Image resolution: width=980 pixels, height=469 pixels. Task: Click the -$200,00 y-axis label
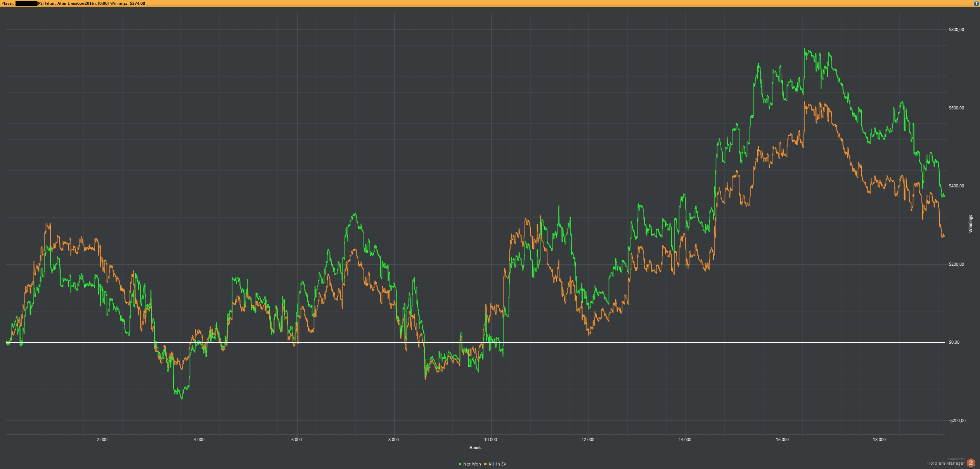pyautogui.click(x=957, y=421)
